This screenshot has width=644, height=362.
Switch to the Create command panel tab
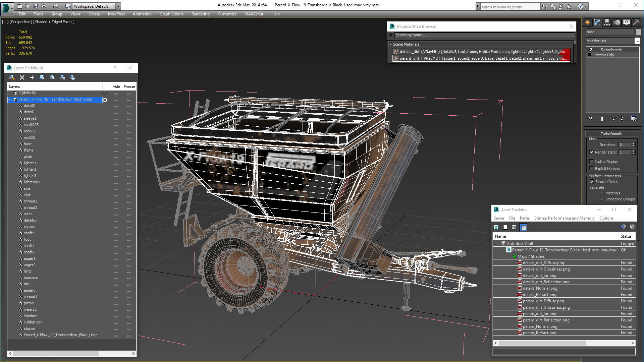point(588,22)
